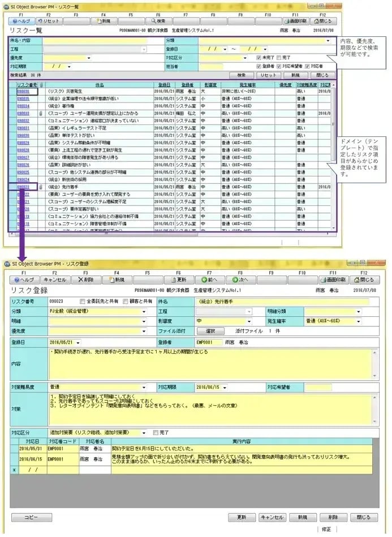Click the リスク番号 column header
This screenshot has width=392, height=537.
25,84
